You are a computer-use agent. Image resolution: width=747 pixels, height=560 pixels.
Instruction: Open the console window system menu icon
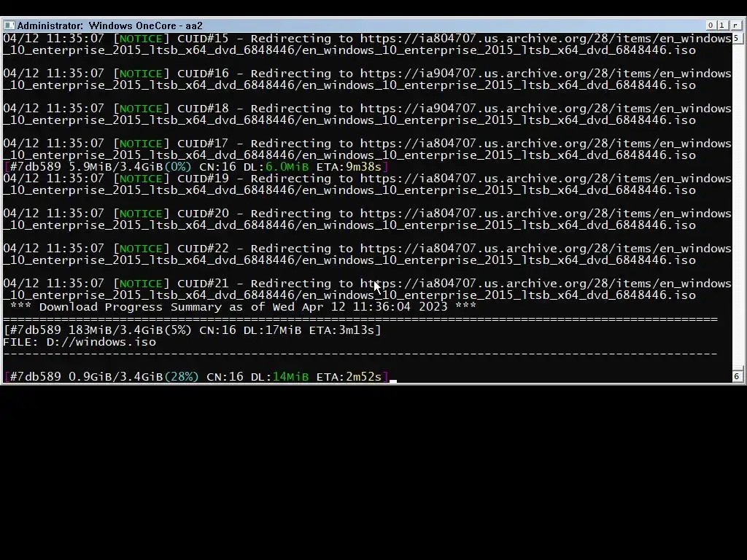pyautogui.click(x=9, y=26)
